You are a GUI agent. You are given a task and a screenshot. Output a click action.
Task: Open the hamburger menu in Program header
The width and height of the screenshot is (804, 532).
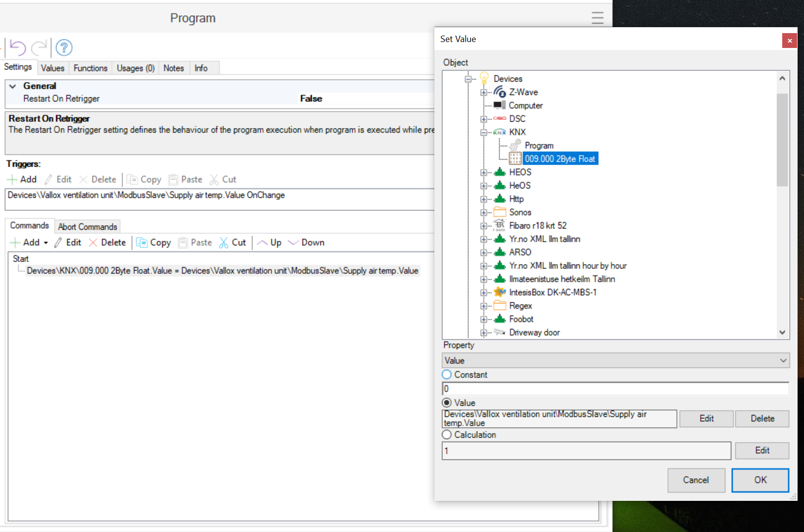pyautogui.click(x=597, y=18)
